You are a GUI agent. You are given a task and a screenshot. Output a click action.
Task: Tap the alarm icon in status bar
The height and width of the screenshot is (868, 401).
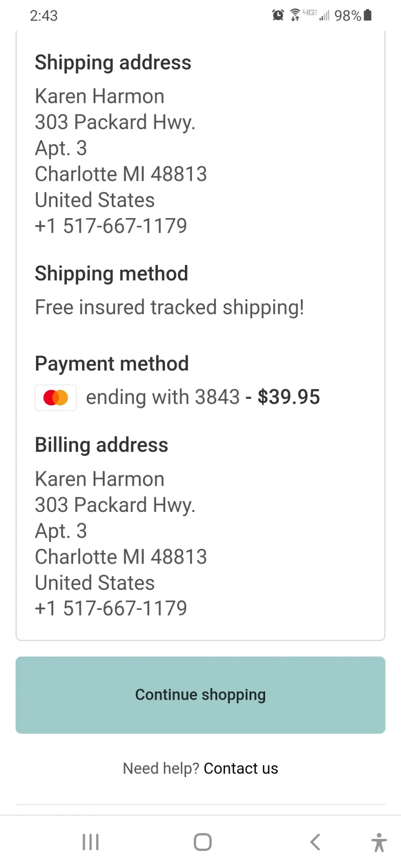click(278, 15)
